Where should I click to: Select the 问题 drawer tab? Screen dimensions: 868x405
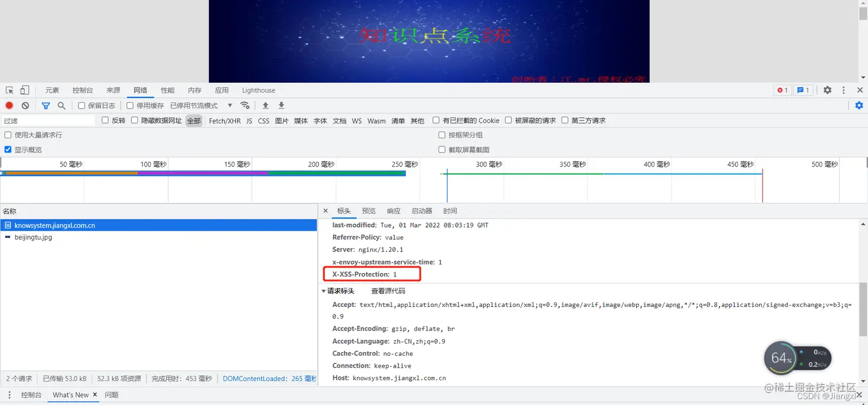[x=112, y=395]
